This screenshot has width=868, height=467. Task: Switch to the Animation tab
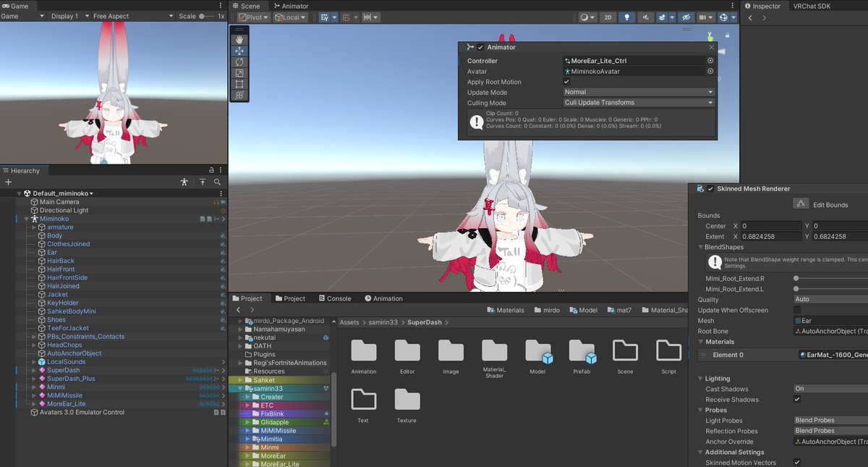(x=383, y=298)
